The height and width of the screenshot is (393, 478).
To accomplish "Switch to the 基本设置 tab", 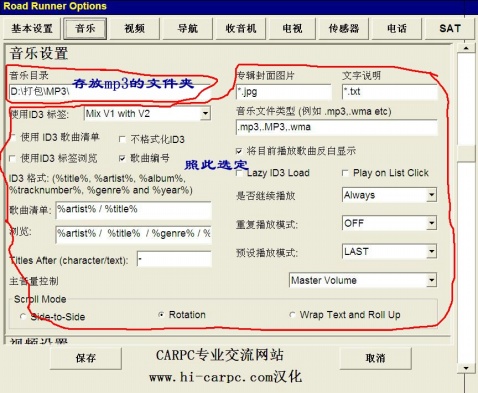I will [32, 28].
